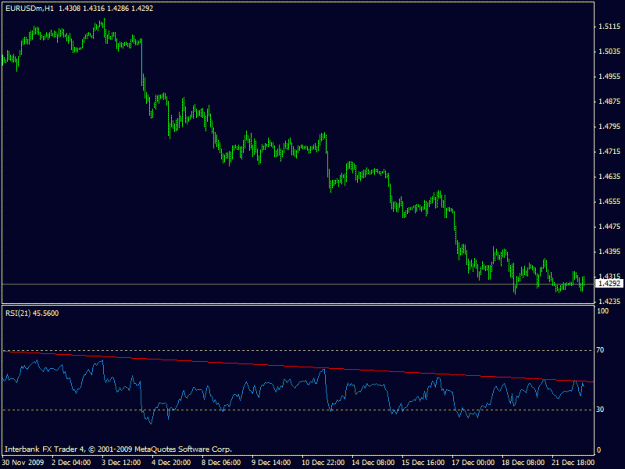
Task: Click the 4 Dec 20:00 time label
Action: point(171,462)
